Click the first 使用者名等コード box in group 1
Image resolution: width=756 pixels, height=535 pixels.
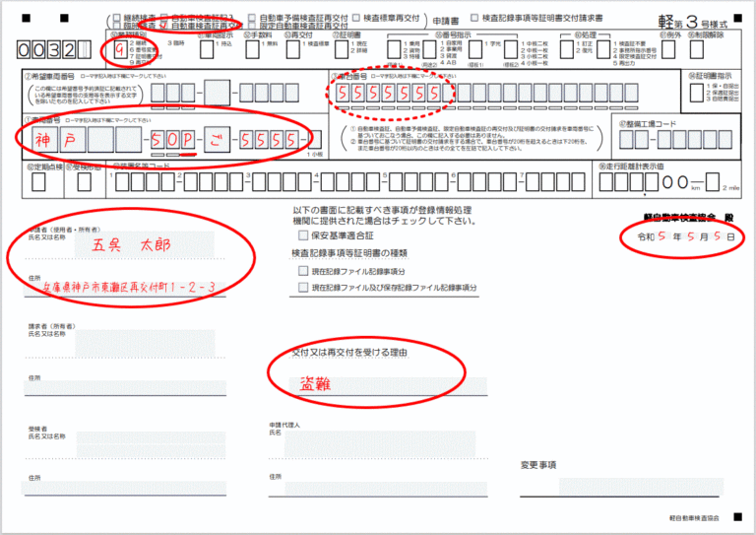(122, 182)
